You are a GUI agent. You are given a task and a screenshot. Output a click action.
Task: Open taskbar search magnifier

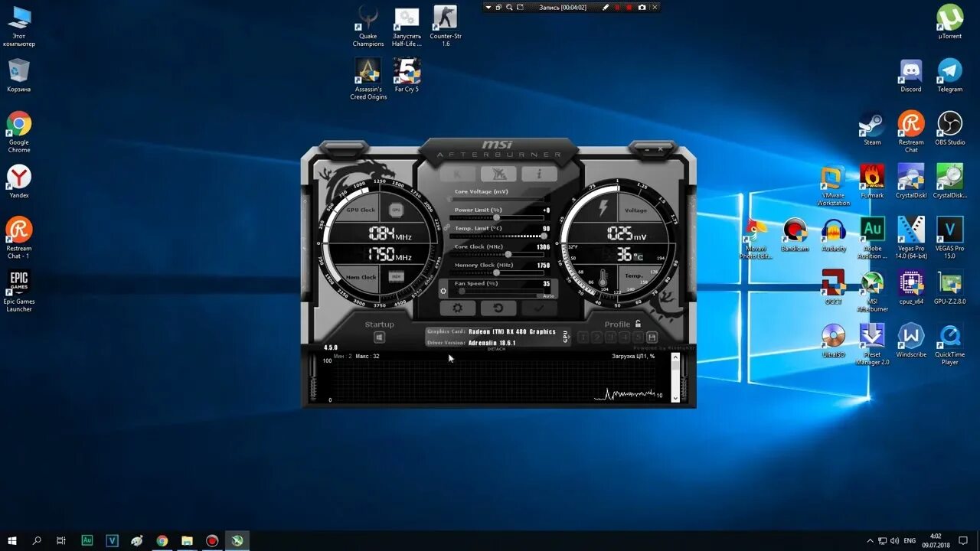37,540
